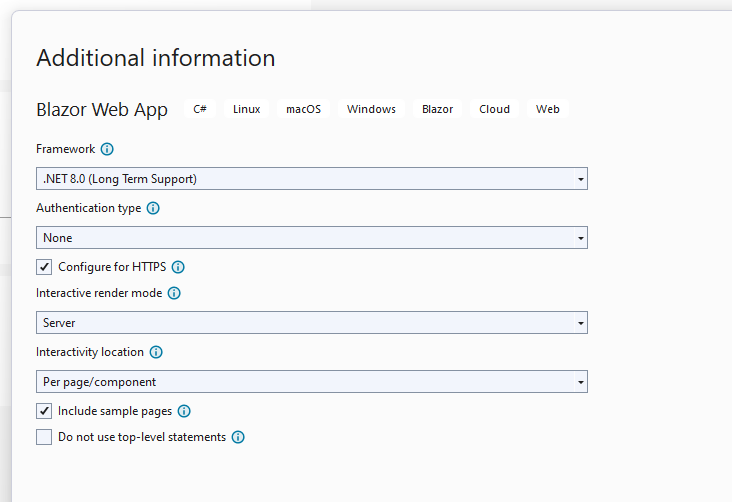Click info icon for top-level statements option

coord(238,438)
